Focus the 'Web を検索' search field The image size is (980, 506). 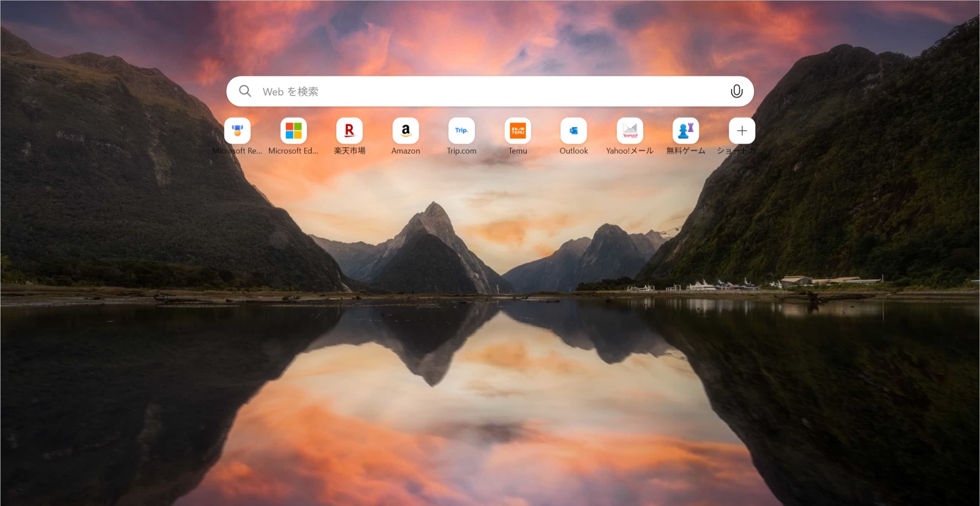[490, 91]
